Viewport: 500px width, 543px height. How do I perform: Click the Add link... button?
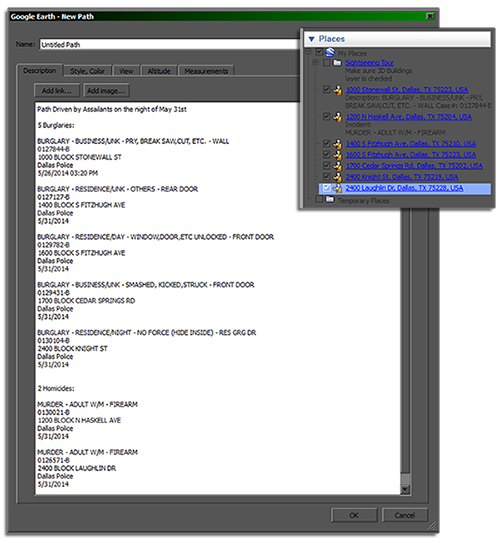(x=57, y=91)
